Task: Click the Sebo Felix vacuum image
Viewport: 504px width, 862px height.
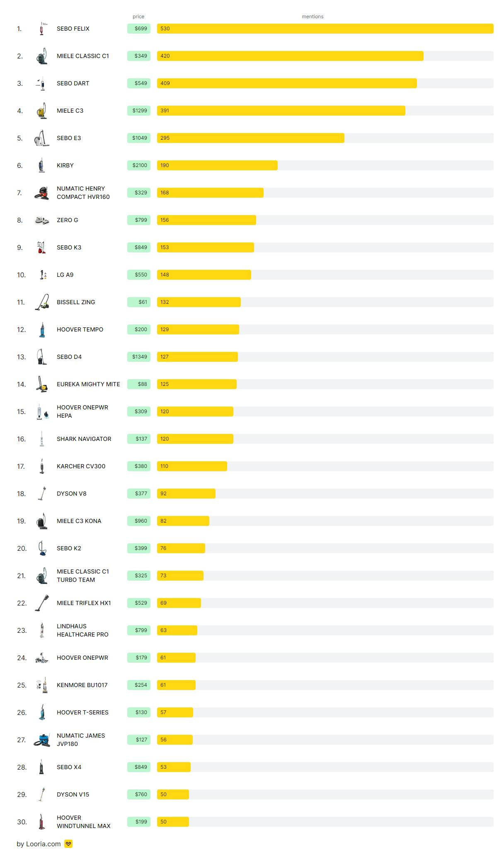Action: [x=41, y=29]
